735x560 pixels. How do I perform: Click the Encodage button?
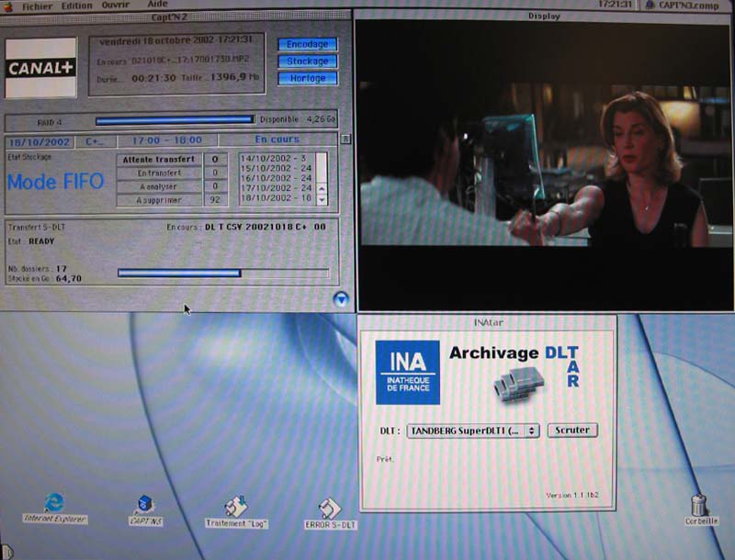(x=308, y=44)
